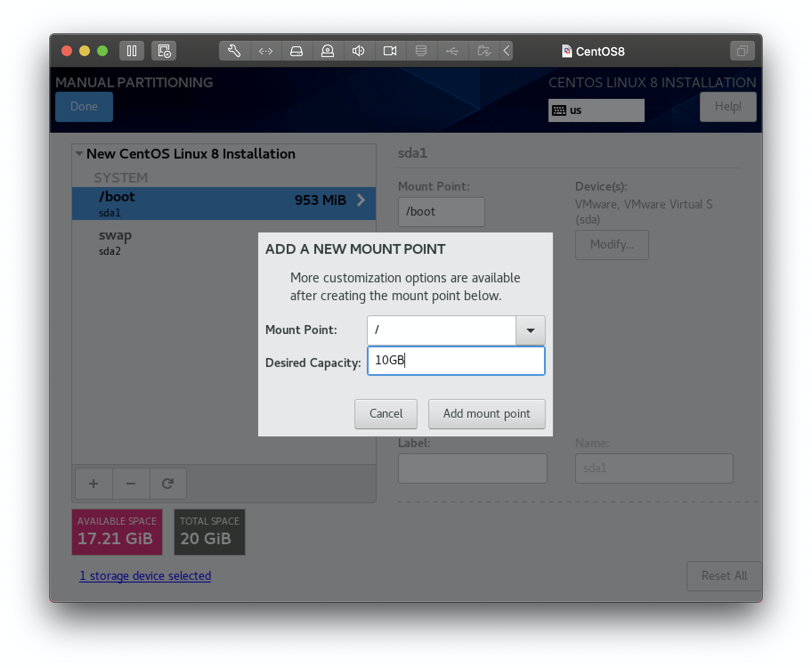Click the Label input field
Image resolution: width=812 pixels, height=668 pixels.
[x=472, y=468]
